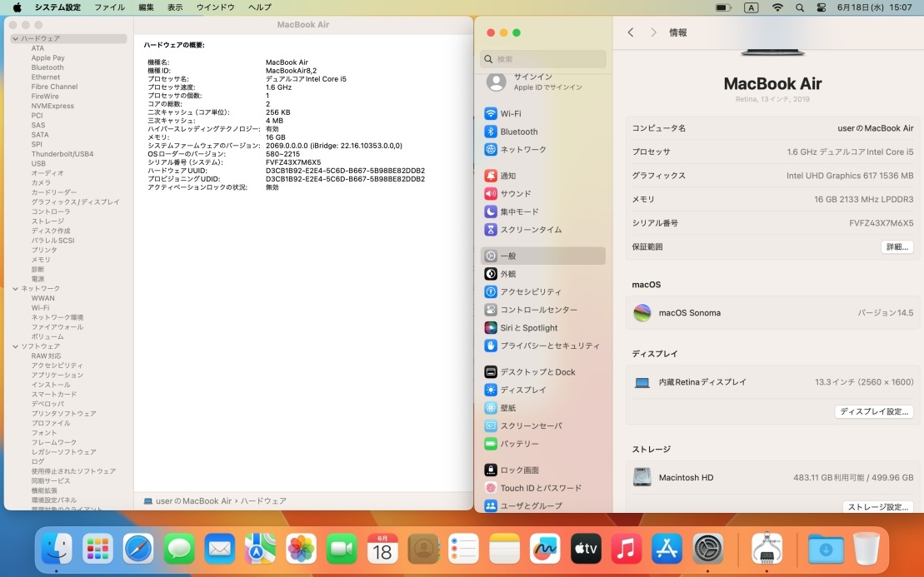924x577 pixels.
Task: Open Control Center in the menu bar
Action: click(x=821, y=7)
